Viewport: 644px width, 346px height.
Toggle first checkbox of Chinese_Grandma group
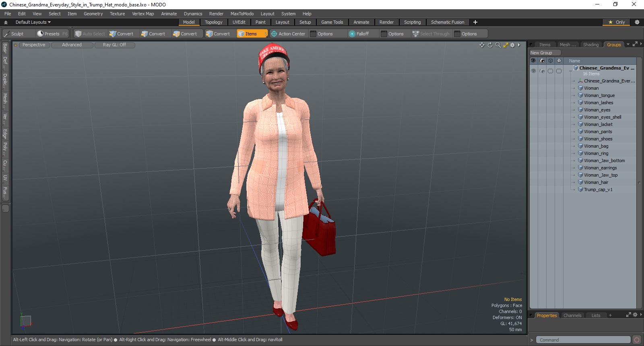coord(550,71)
